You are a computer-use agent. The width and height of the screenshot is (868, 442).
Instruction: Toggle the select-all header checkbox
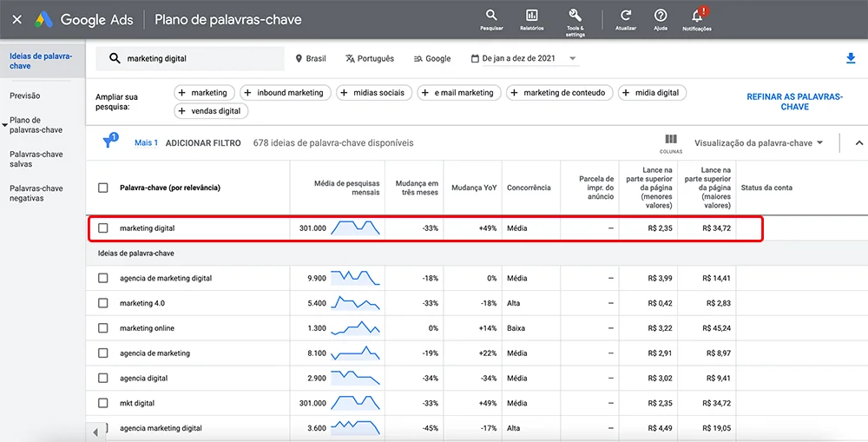point(103,188)
